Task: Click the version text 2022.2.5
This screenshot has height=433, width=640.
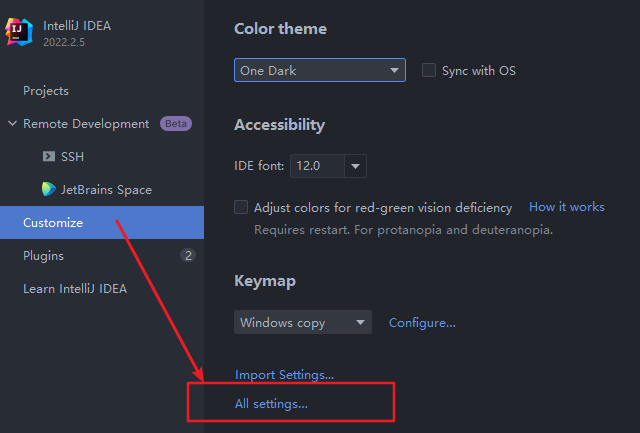Action: 64,42
